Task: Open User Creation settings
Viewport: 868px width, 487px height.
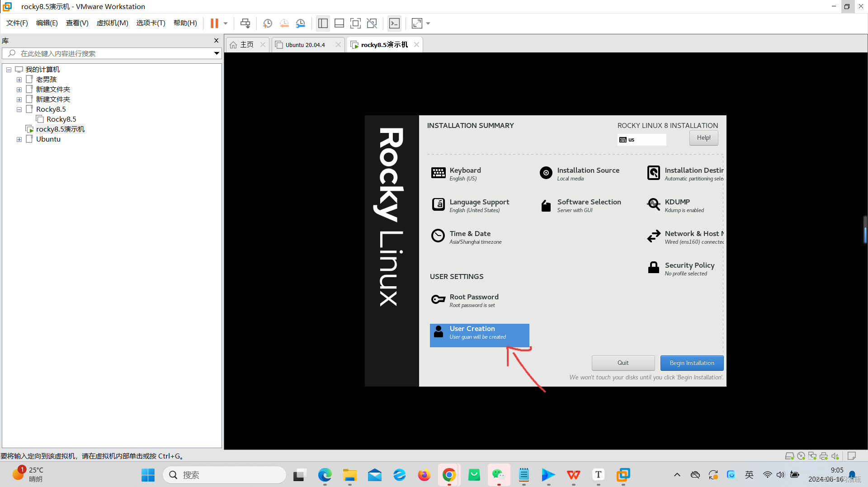Action: point(479,336)
